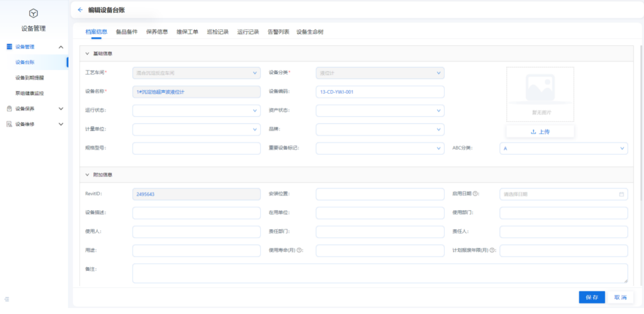
Task: Collapse the 附加信息 section
Action: coord(87,175)
